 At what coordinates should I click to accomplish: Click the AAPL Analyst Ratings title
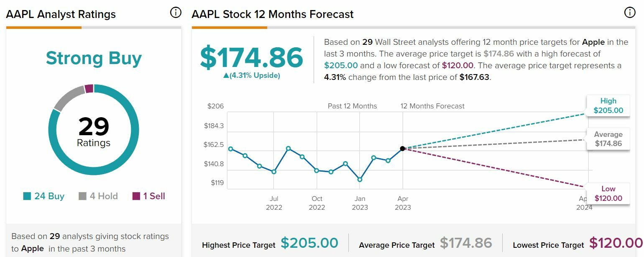(x=61, y=14)
